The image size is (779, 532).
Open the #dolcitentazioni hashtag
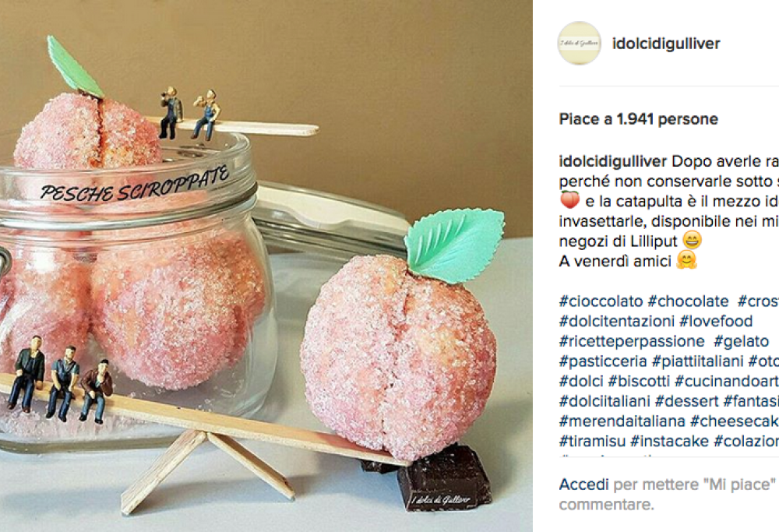(x=616, y=321)
